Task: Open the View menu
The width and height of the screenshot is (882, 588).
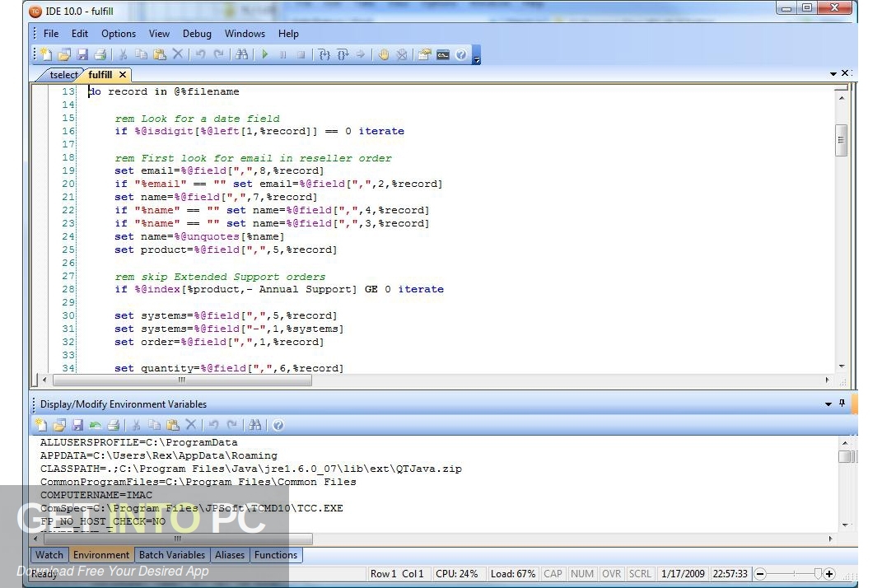Action: [159, 34]
